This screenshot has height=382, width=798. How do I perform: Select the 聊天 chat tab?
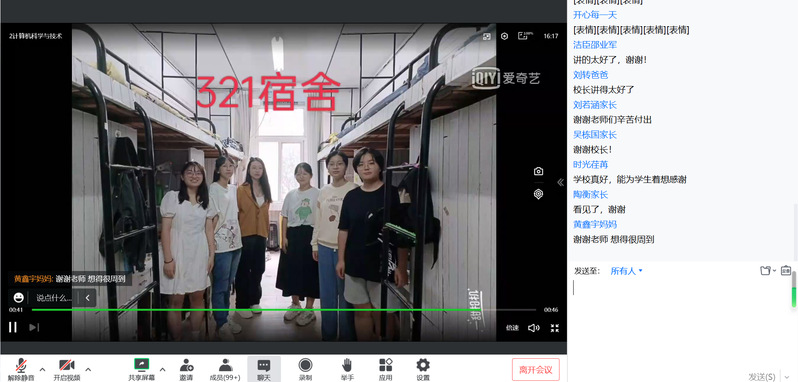click(x=264, y=370)
